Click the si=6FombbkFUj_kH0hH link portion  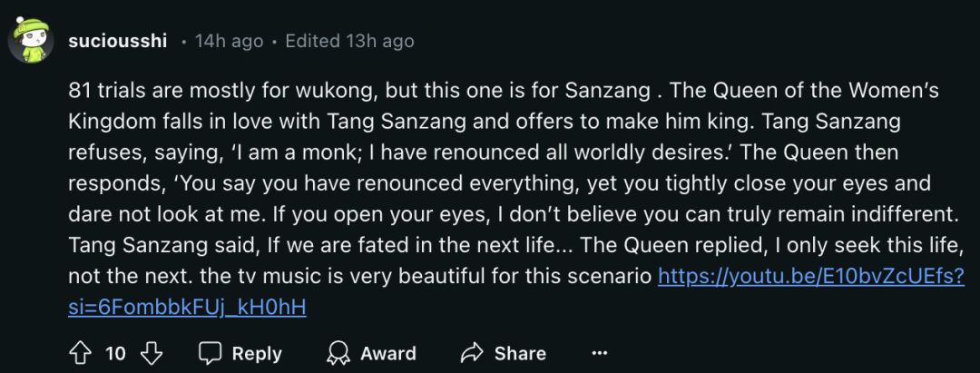[x=187, y=307]
